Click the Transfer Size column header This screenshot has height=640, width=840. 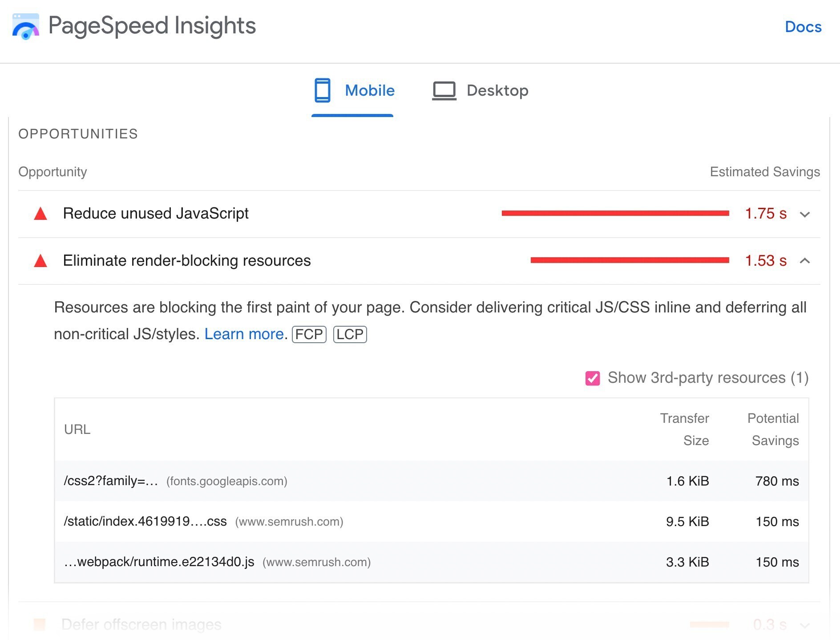[685, 429]
